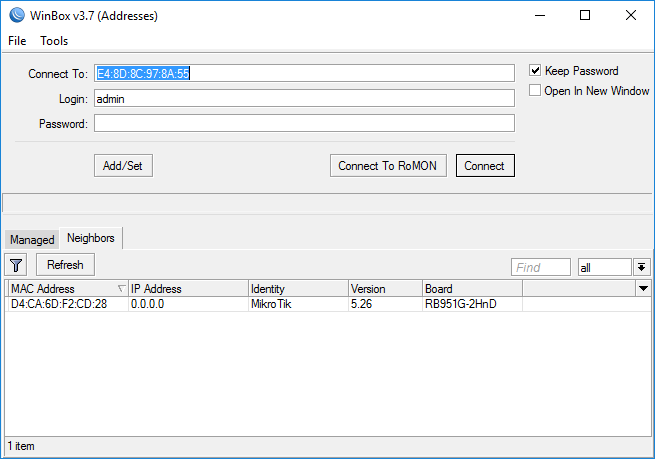Click the RB951G-2HnD board cell

click(472, 304)
